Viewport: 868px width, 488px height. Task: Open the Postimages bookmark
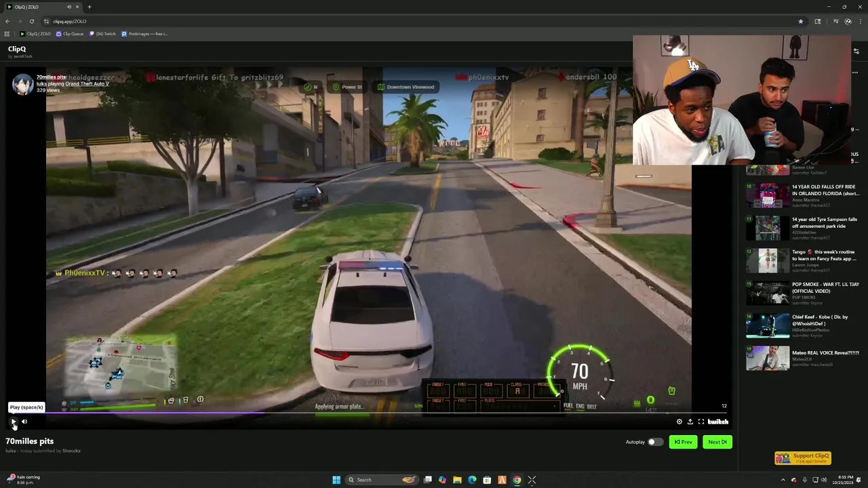click(x=144, y=33)
